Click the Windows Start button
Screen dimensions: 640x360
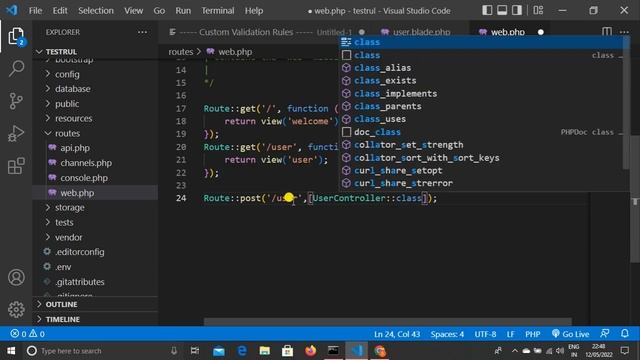[x=11, y=351]
